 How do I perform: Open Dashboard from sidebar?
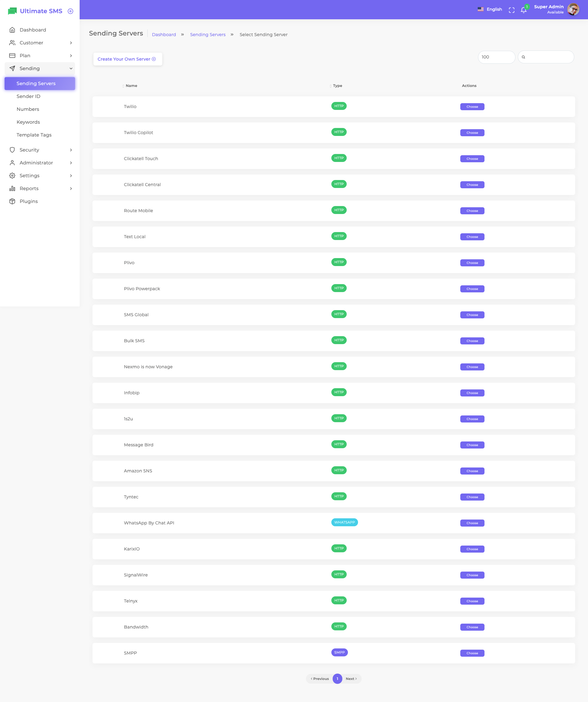point(40,30)
